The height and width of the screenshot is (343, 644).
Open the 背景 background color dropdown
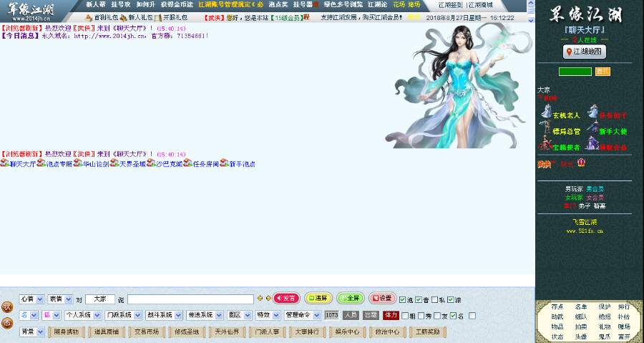(x=31, y=332)
